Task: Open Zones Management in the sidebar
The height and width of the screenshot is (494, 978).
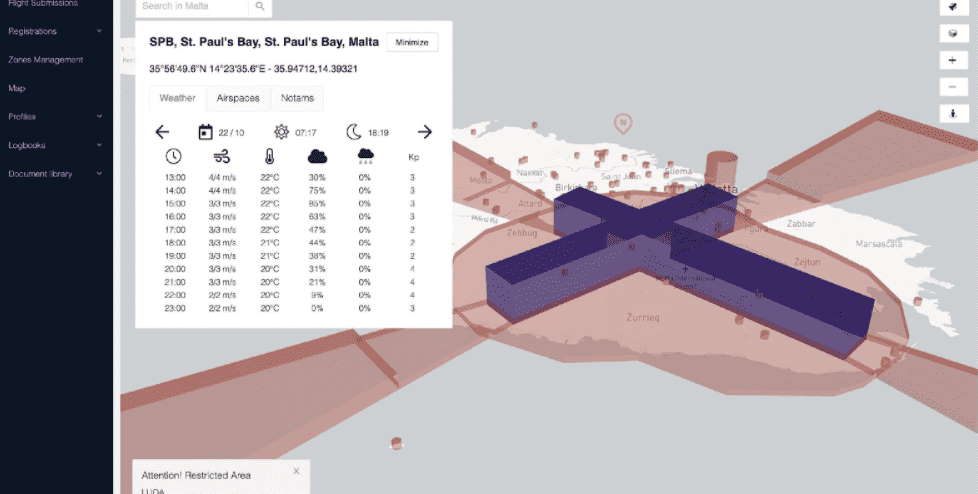Action: (x=45, y=60)
